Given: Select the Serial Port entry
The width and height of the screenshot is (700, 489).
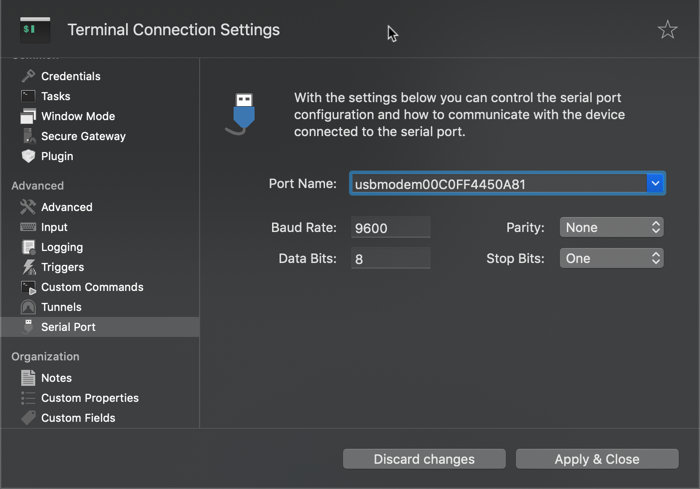Looking at the screenshot, I should pos(100,327).
